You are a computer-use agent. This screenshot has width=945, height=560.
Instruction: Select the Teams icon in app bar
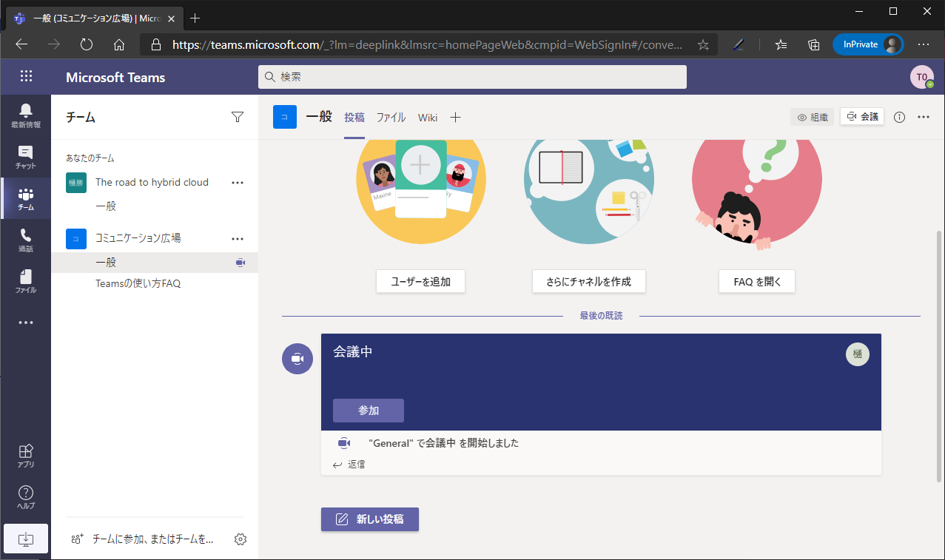tap(26, 198)
